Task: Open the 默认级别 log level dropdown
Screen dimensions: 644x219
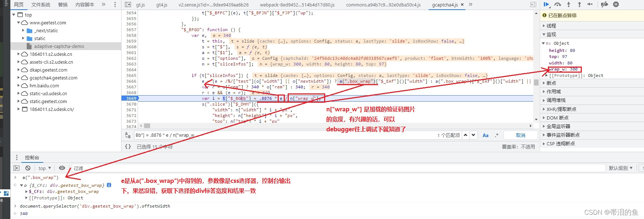Action: pyautogui.click(x=621, y=168)
